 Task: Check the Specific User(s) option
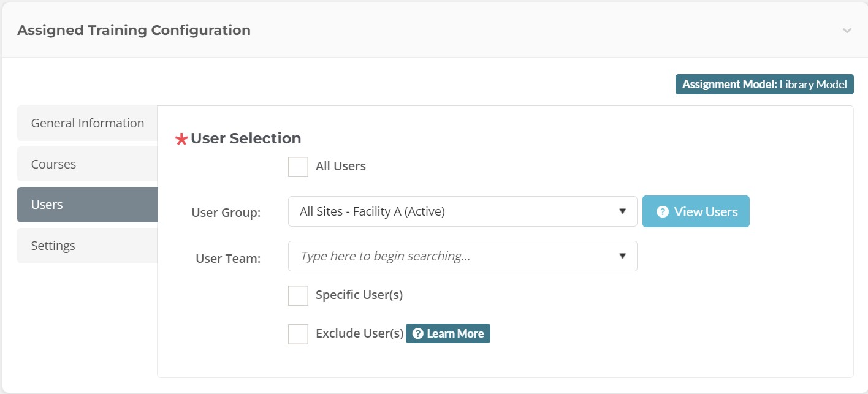(x=298, y=295)
